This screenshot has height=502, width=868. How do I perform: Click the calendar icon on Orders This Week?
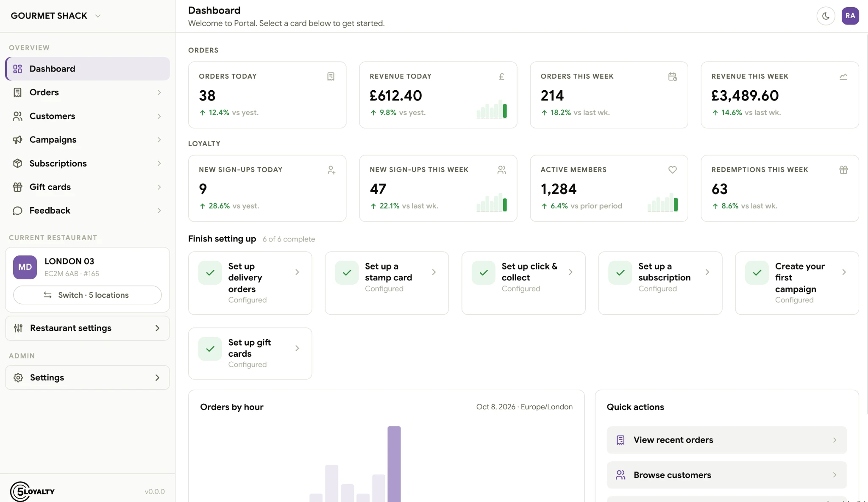pyautogui.click(x=673, y=76)
